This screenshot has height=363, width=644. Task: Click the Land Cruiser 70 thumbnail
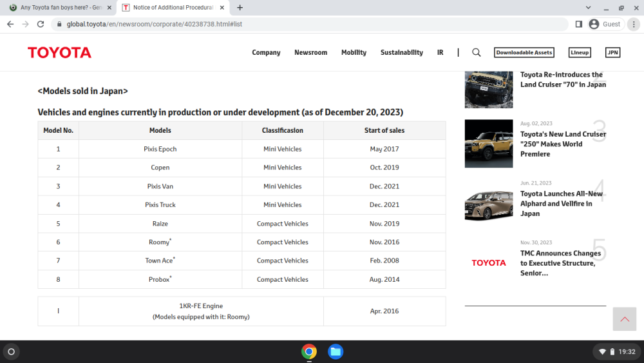tap(489, 90)
